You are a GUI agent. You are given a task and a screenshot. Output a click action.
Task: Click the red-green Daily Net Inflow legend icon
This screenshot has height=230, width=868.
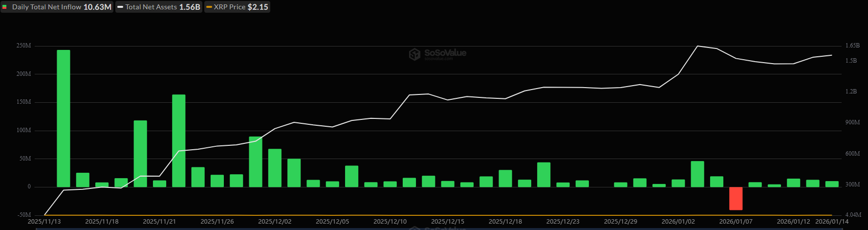[5, 7]
